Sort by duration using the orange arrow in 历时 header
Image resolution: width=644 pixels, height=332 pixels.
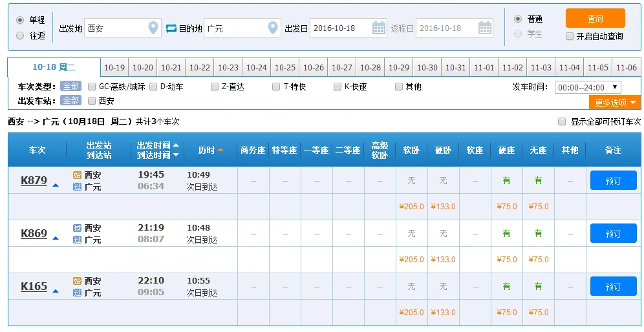[x=220, y=150]
